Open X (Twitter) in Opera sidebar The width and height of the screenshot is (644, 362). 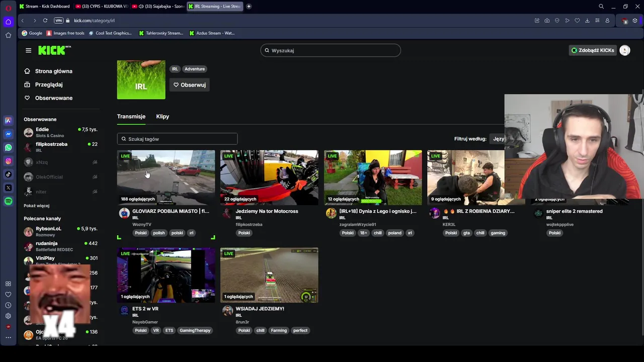click(x=8, y=188)
